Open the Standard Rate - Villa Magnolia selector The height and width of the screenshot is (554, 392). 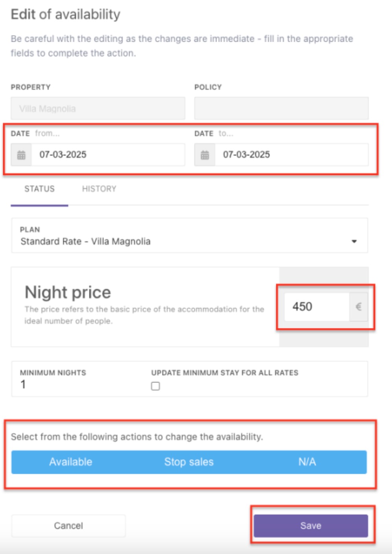pos(190,235)
